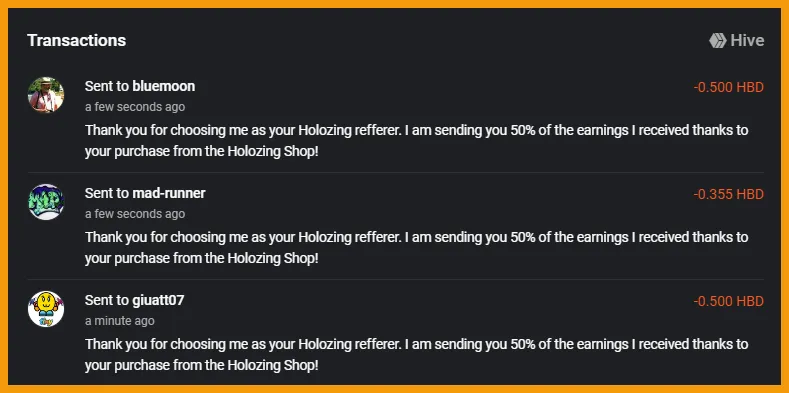Click the bluemoon username link
This screenshot has height=393, width=789.
[x=164, y=87]
